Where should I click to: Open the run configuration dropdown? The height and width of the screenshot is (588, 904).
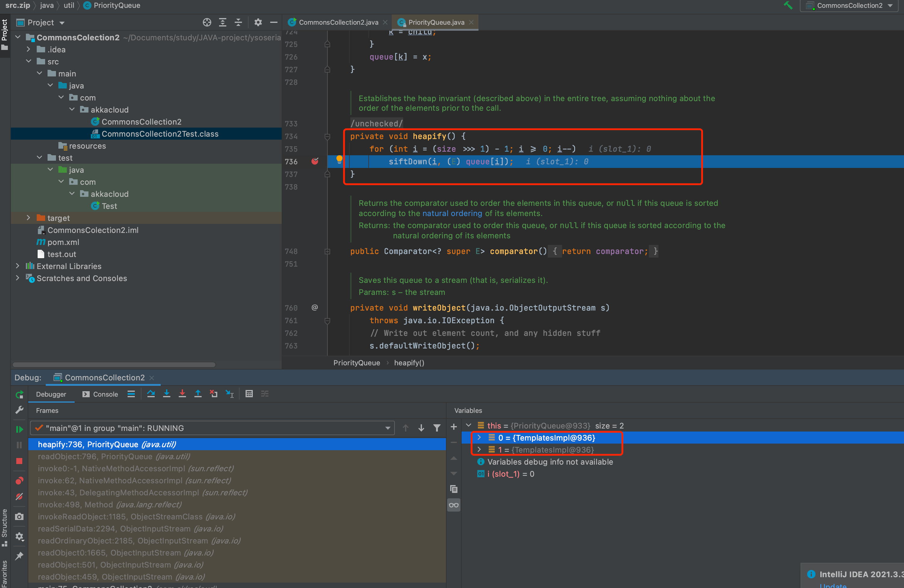[x=850, y=6]
